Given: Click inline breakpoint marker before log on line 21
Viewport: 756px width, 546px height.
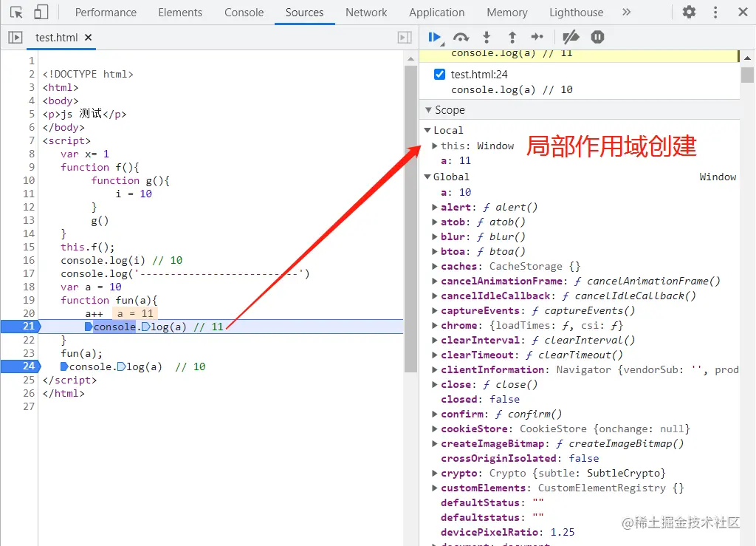Looking at the screenshot, I should (x=145, y=327).
